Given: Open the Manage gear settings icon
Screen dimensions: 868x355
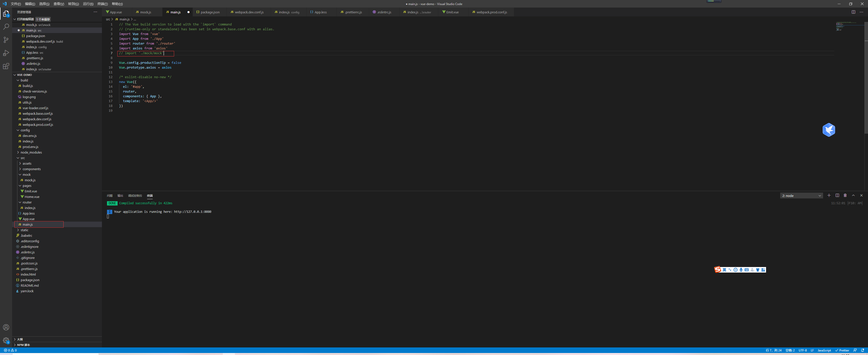Looking at the screenshot, I should (x=6, y=340).
